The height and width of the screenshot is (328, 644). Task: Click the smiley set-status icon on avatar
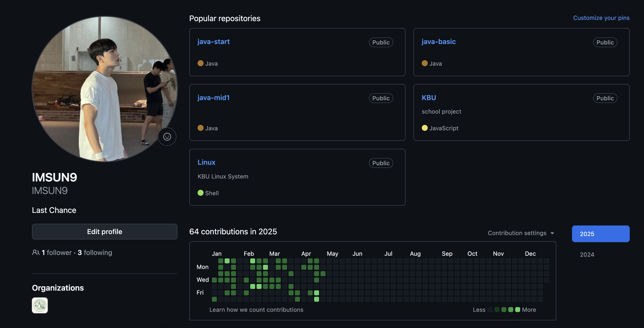[x=167, y=136]
